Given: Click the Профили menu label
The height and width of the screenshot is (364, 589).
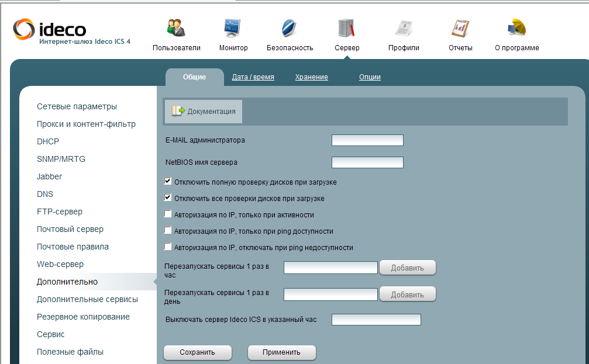Looking at the screenshot, I should [404, 48].
